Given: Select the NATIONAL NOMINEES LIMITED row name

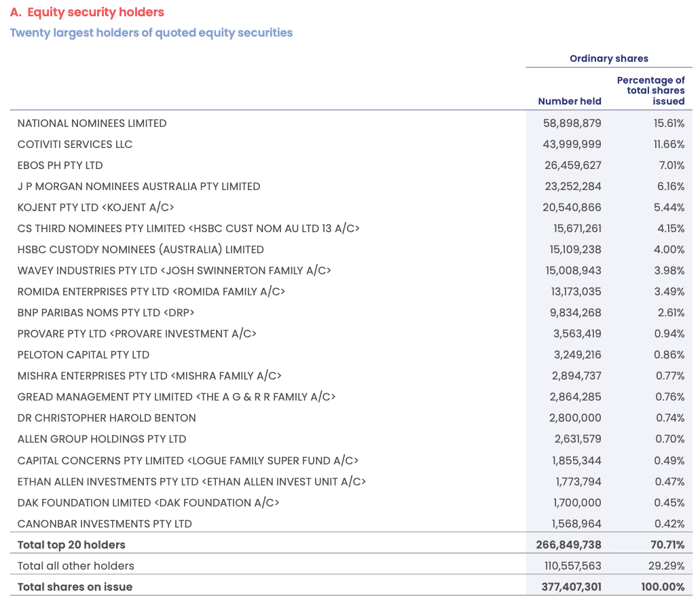Looking at the screenshot, I should tap(92, 124).
